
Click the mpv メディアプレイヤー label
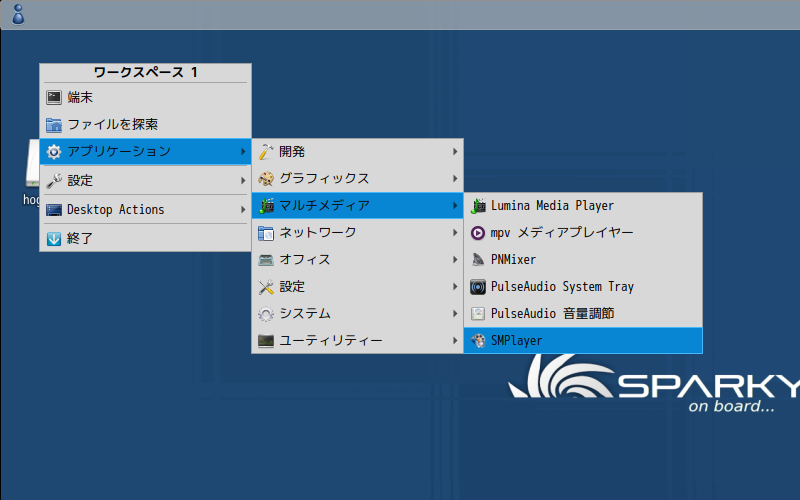(562, 233)
